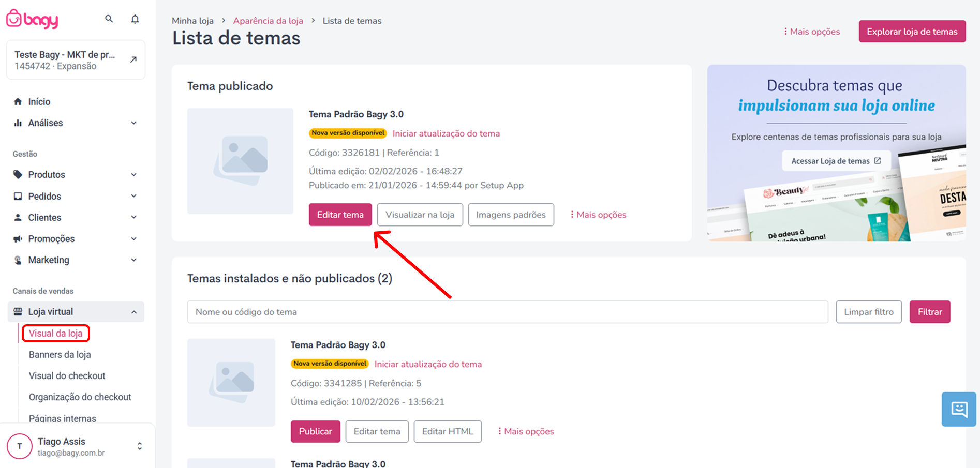The width and height of the screenshot is (980, 468).
Task: Click external link icon on Acessar Loja de temas
Action: (878, 161)
